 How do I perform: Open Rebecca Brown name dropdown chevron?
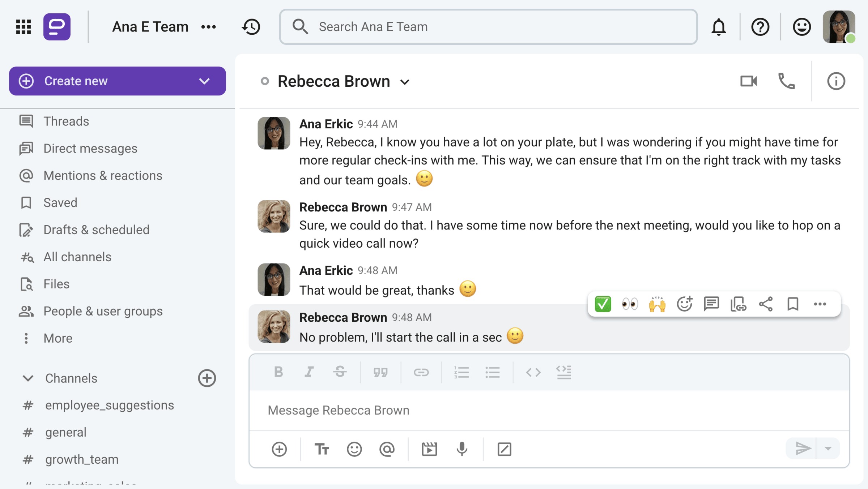(405, 82)
